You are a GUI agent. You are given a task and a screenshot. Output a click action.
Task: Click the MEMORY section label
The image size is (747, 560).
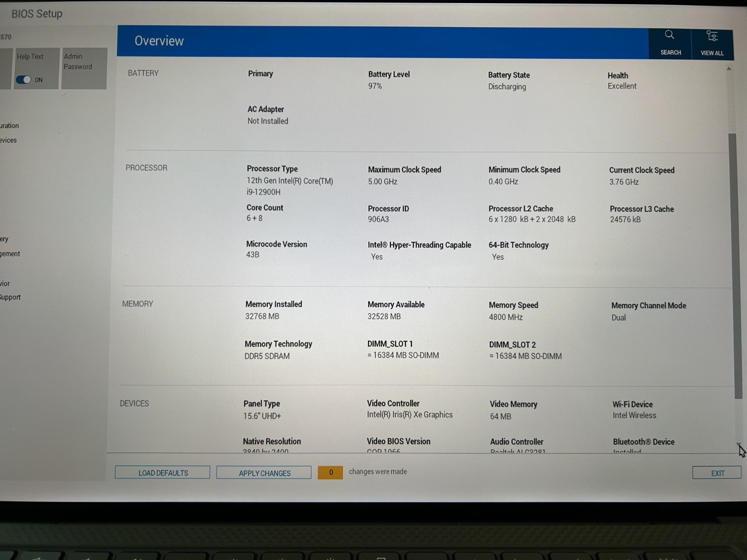tap(138, 304)
